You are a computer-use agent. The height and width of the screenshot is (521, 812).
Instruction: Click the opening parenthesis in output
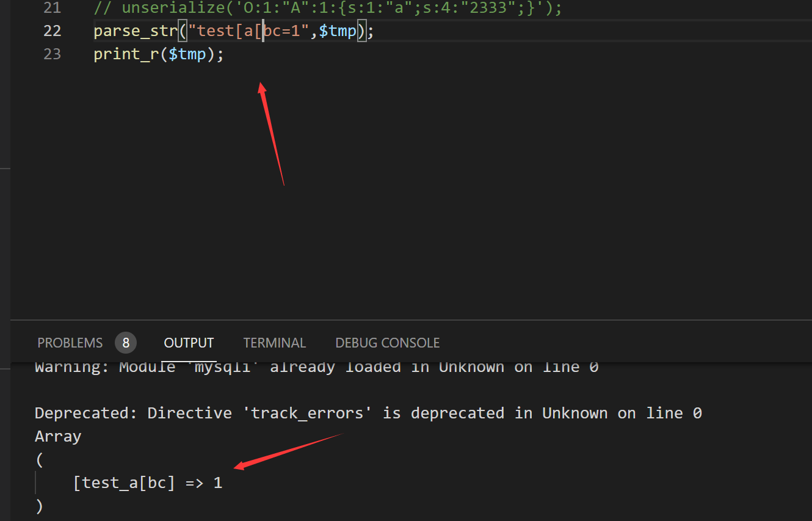[x=40, y=459]
